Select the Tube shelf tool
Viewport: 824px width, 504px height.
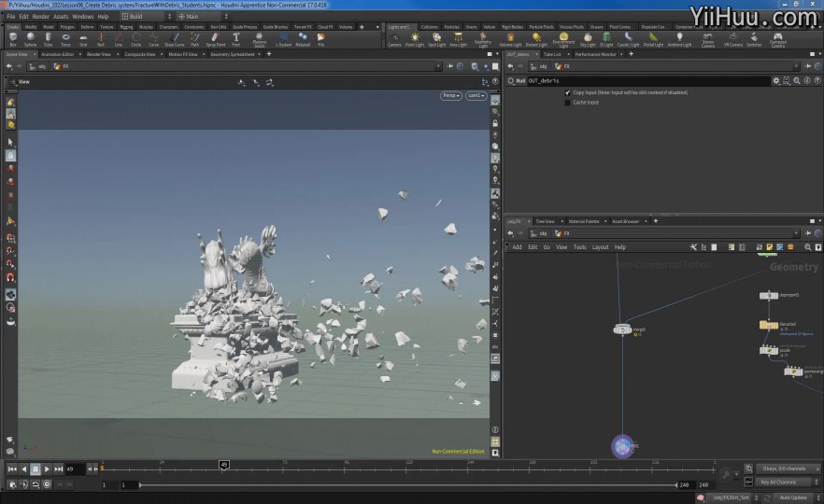coord(48,39)
